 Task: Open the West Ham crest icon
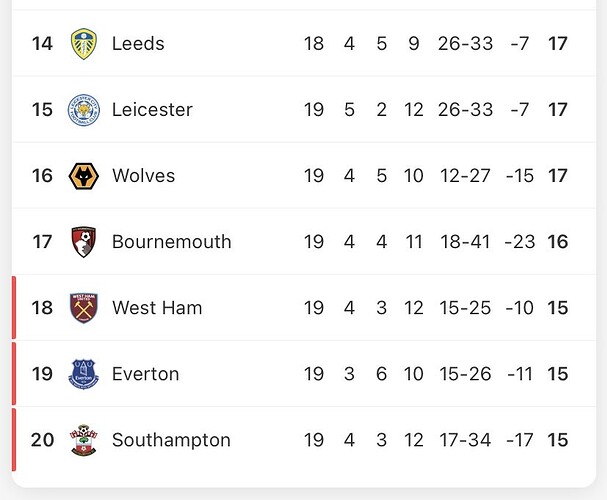click(83, 308)
